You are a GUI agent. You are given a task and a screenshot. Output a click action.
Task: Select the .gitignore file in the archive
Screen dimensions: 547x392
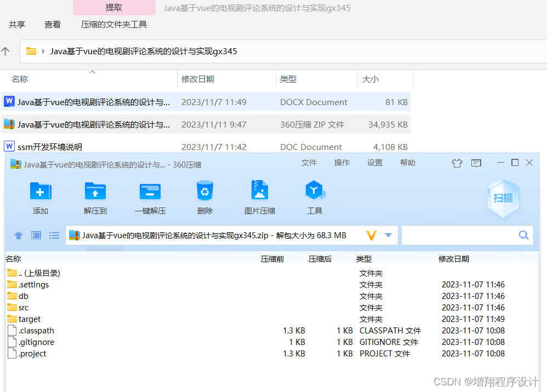36,342
